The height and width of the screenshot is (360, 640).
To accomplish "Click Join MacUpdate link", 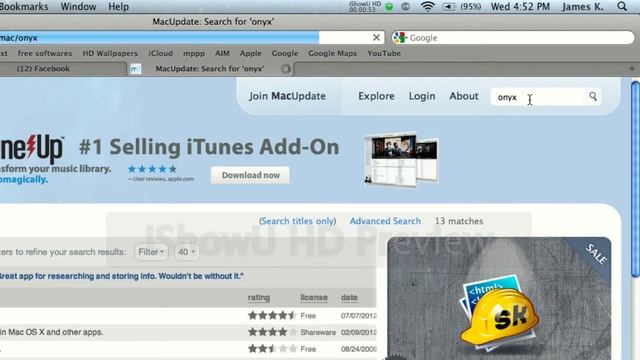I will 287,96.
